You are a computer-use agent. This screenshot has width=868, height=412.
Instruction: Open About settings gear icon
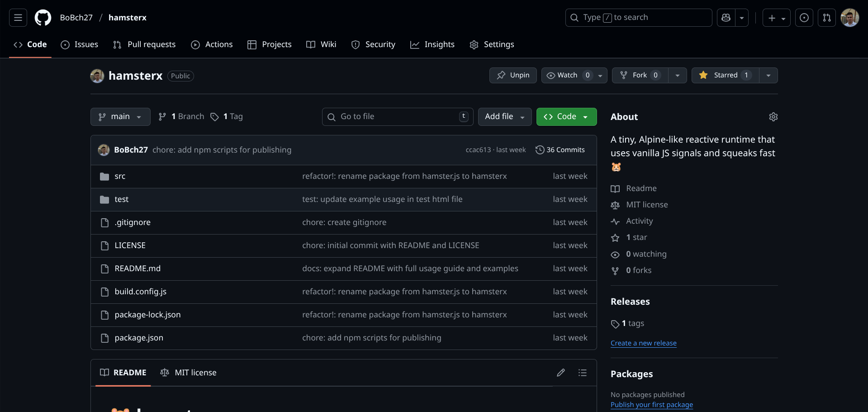click(x=773, y=117)
